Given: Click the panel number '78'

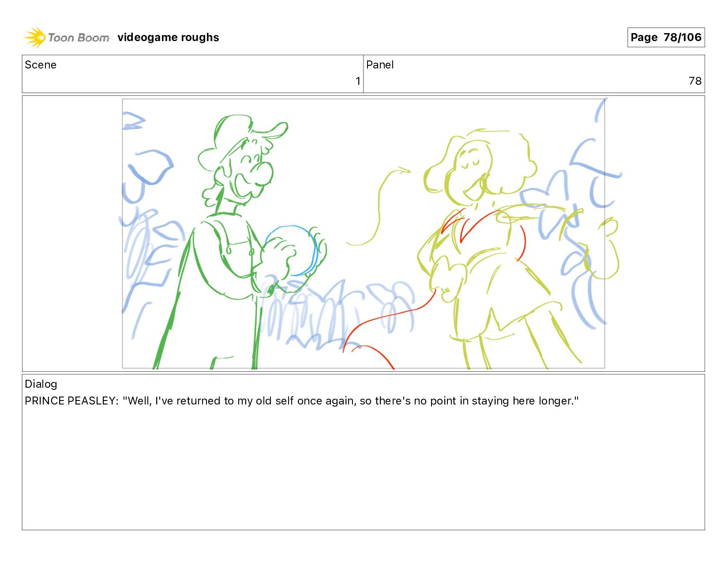Looking at the screenshot, I should 695,81.
